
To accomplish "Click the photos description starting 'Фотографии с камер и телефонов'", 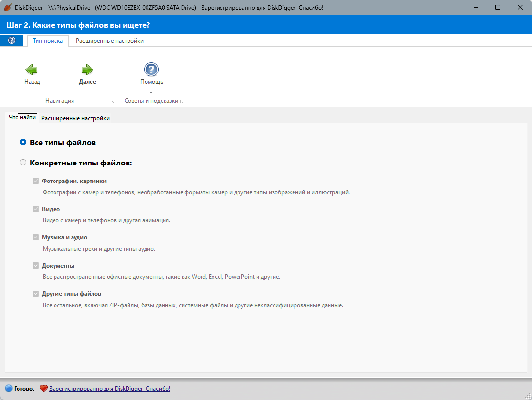I will pyautogui.click(x=196, y=192).
